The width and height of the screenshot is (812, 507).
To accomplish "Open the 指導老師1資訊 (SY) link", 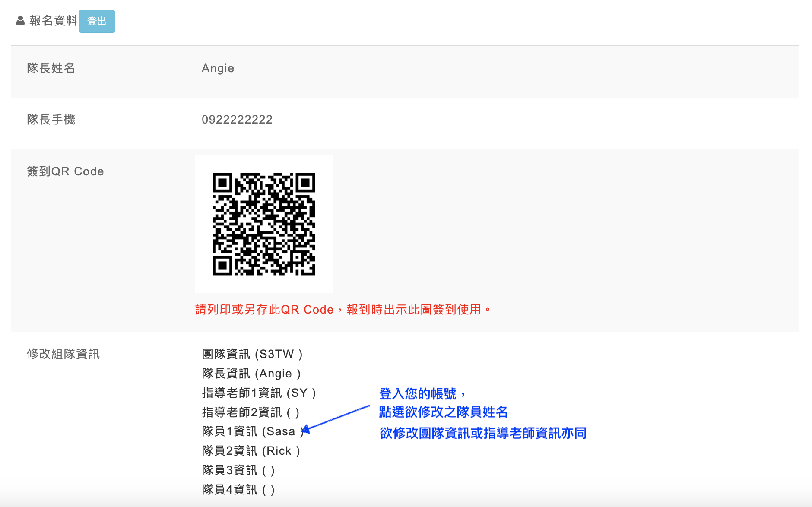I will [x=259, y=393].
